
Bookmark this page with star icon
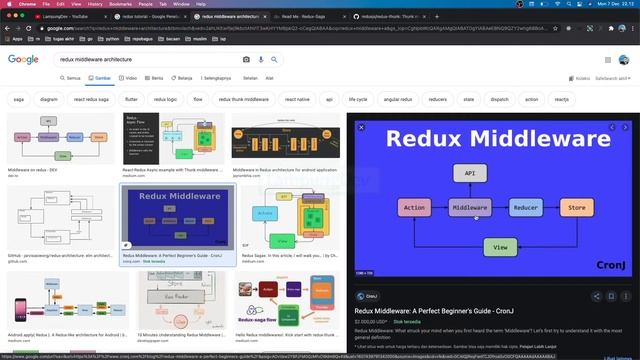555,29
